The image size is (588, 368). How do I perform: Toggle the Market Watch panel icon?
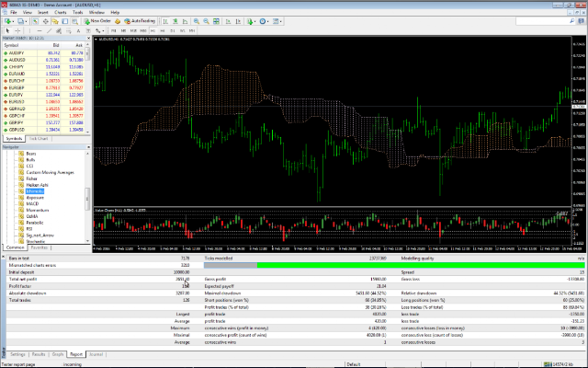pos(35,21)
